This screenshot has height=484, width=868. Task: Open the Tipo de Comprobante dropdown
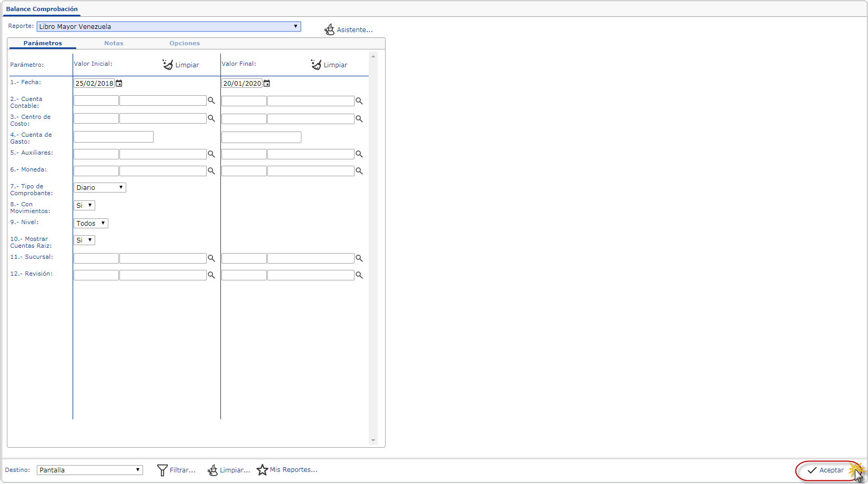pyautogui.click(x=100, y=187)
